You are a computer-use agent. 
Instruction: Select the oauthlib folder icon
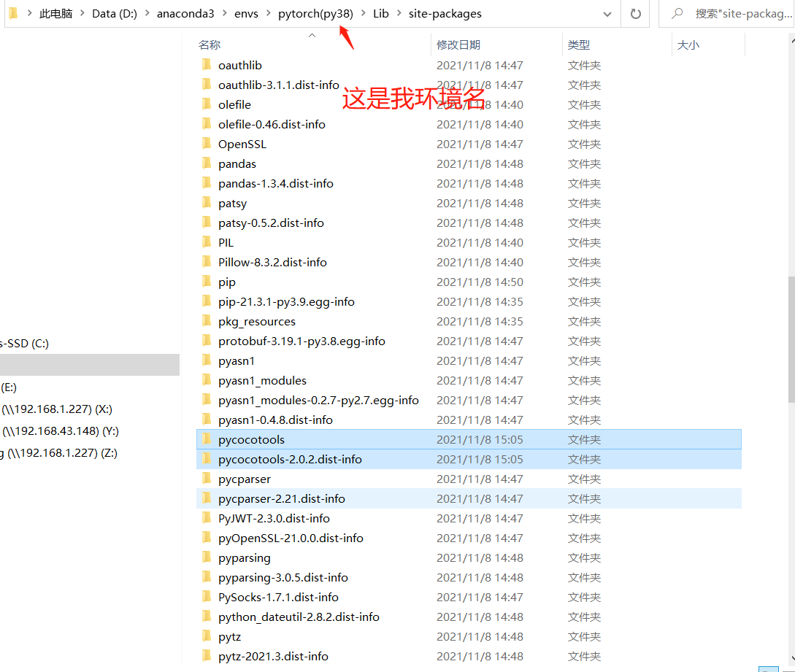207,64
